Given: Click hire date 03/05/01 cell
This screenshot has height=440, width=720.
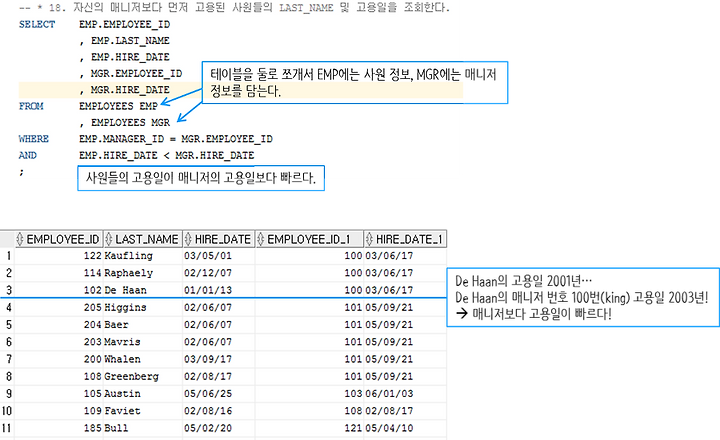Looking at the screenshot, I should click(x=219, y=256).
